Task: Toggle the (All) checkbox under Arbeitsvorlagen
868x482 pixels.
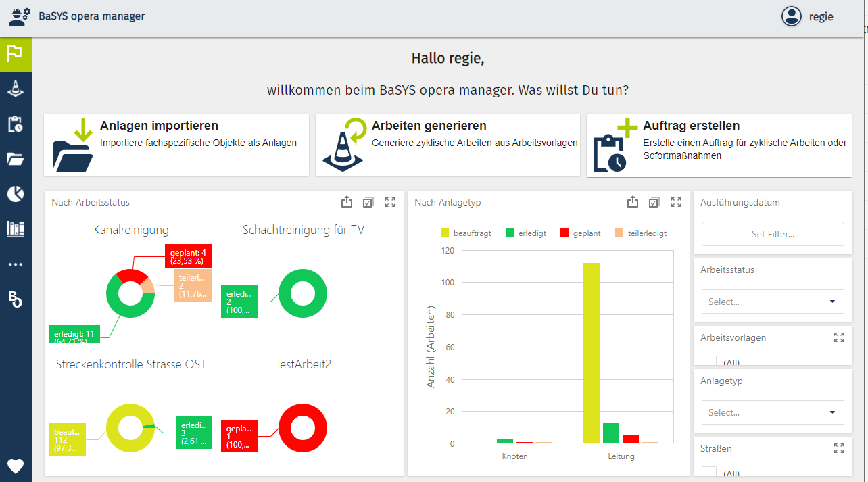Action: tap(709, 362)
